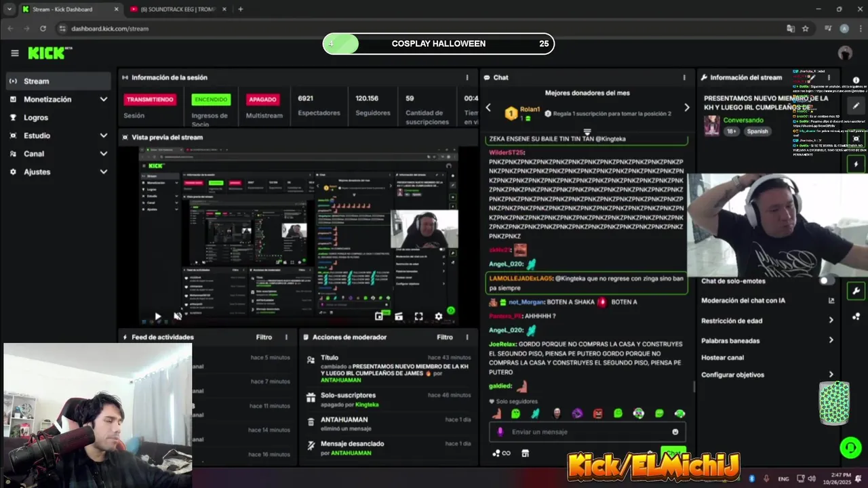Click the Conversando category link
The height and width of the screenshot is (488, 868).
743,120
